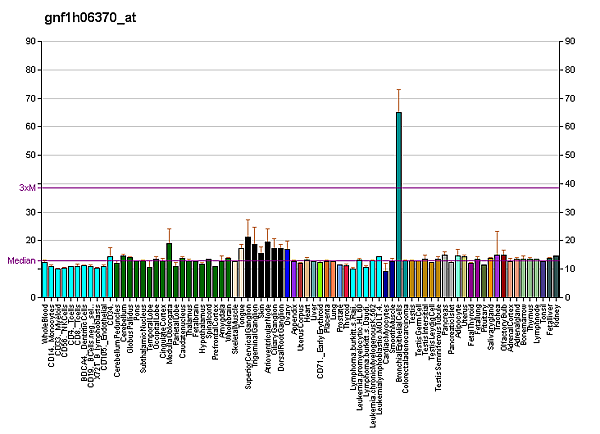Screen dimensions: 600x434
Task: Click the 90 tick on left axis
Action: 32,42
